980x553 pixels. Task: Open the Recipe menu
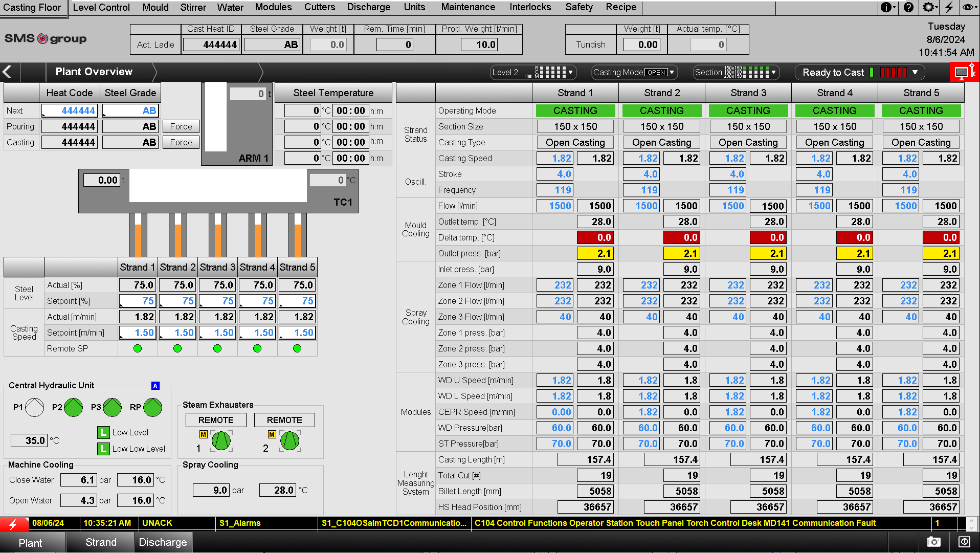tap(621, 7)
